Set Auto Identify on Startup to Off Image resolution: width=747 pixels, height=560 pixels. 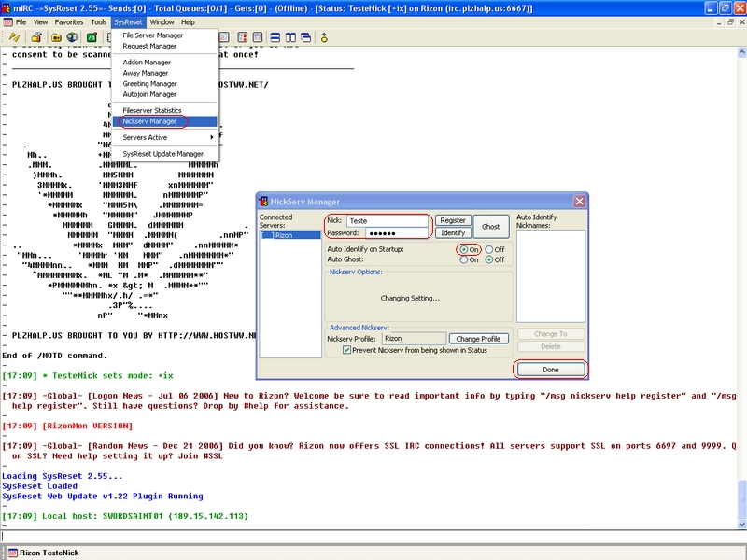coord(488,250)
